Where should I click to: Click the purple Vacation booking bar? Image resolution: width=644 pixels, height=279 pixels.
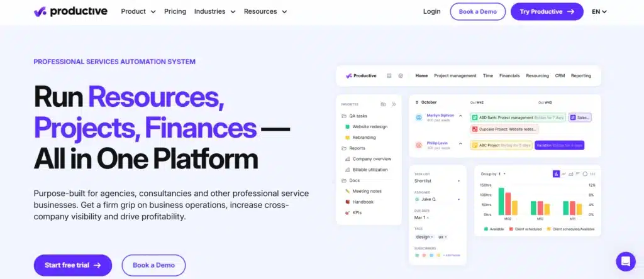(x=559, y=145)
